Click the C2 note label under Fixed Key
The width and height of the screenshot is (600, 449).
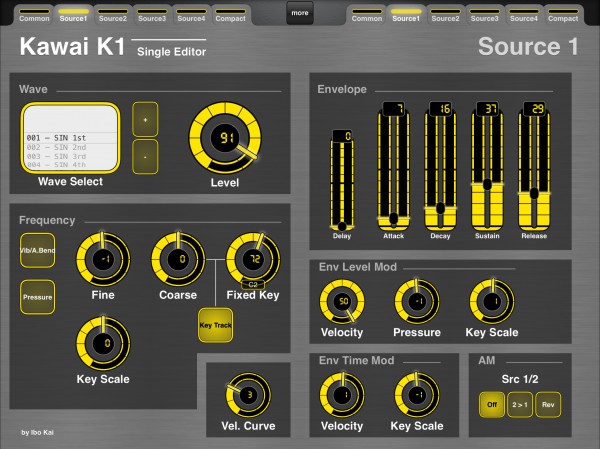tap(253, 285)
